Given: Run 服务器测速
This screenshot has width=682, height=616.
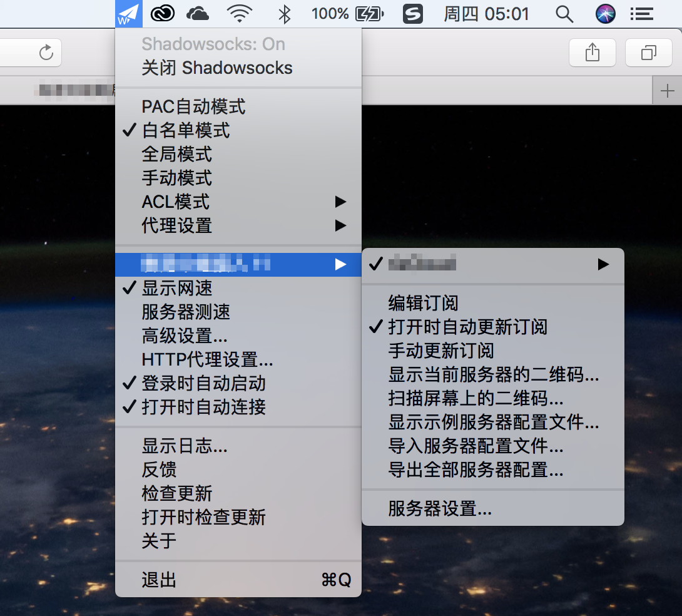Looking at the screenshot, I should (x=238, y=312).
